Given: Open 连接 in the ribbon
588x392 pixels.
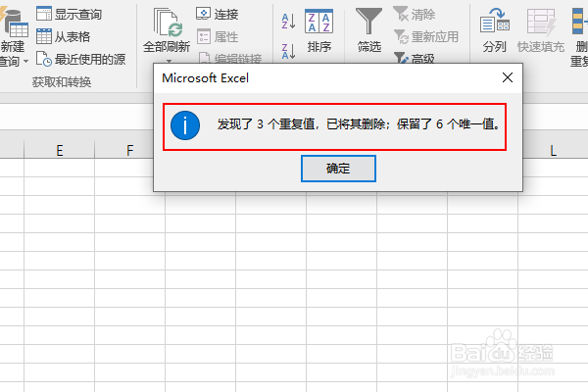Looking at the screenshot, I should coord(218,15).
